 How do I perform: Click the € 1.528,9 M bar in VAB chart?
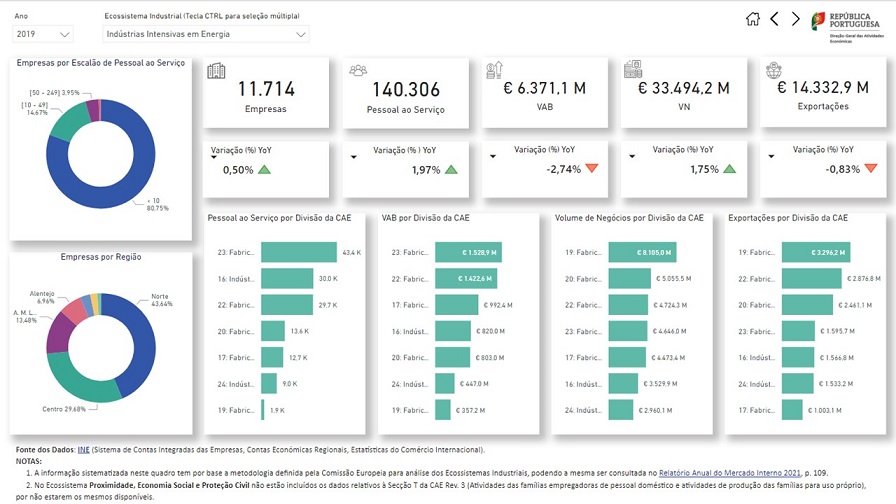point(468,252)
